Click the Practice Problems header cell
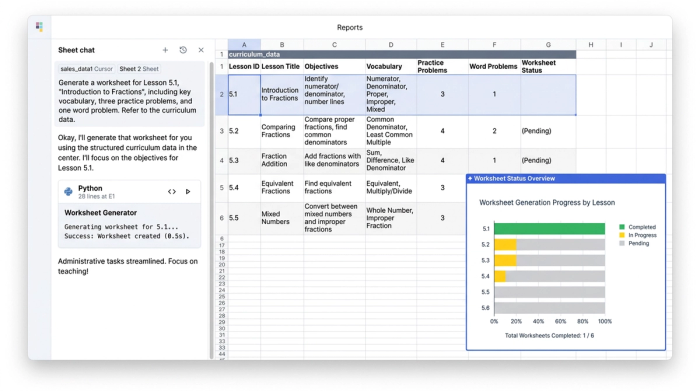This screenshot has height=391, width=700. (442, 67)
